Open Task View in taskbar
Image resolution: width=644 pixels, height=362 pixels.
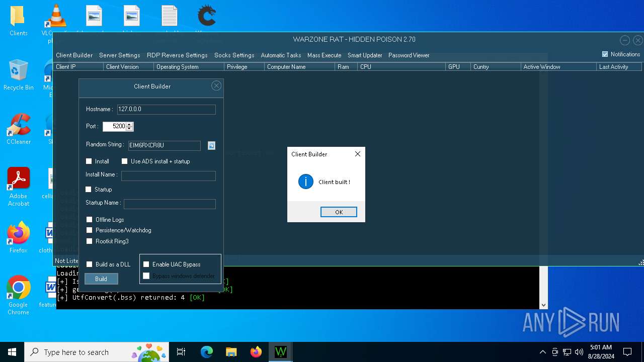pyautogui.click(x=182, y=352)
